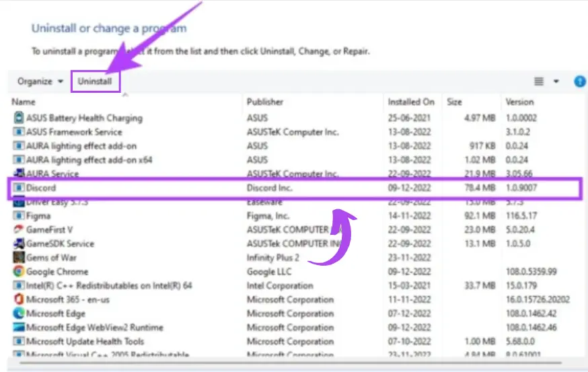
Task: Click version '16.0.15726.20202' cell
Action: (538, 299)
